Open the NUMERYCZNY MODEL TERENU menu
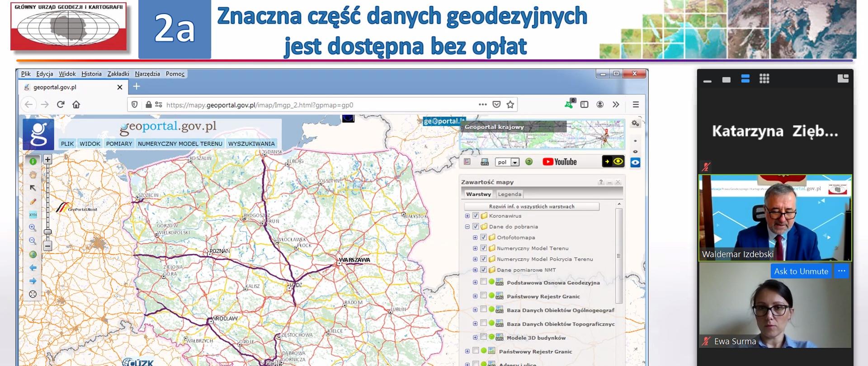 tap(180, 144)
